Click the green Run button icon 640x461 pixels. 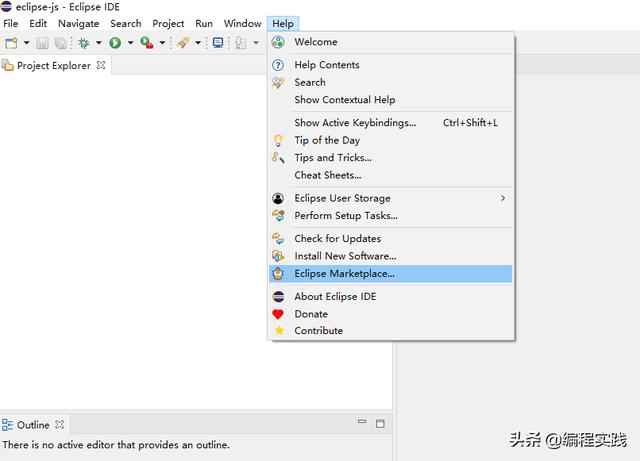click(115, 42)
